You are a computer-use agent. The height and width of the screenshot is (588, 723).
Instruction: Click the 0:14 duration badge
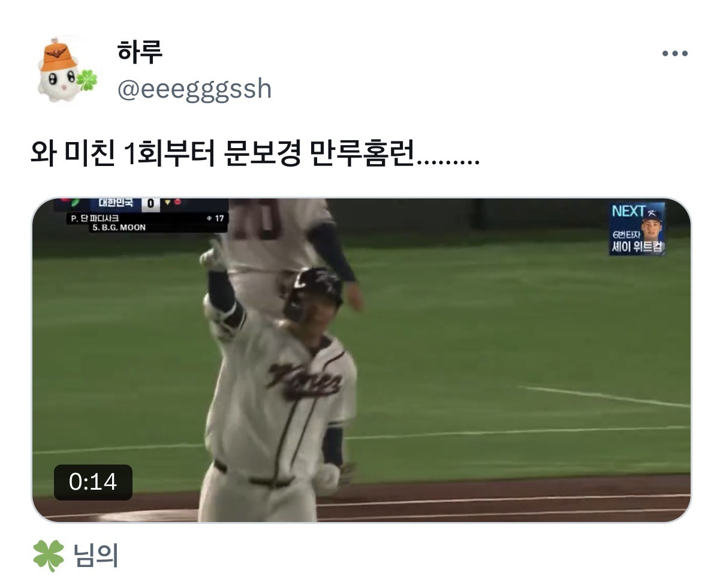[x=93, y=482]
